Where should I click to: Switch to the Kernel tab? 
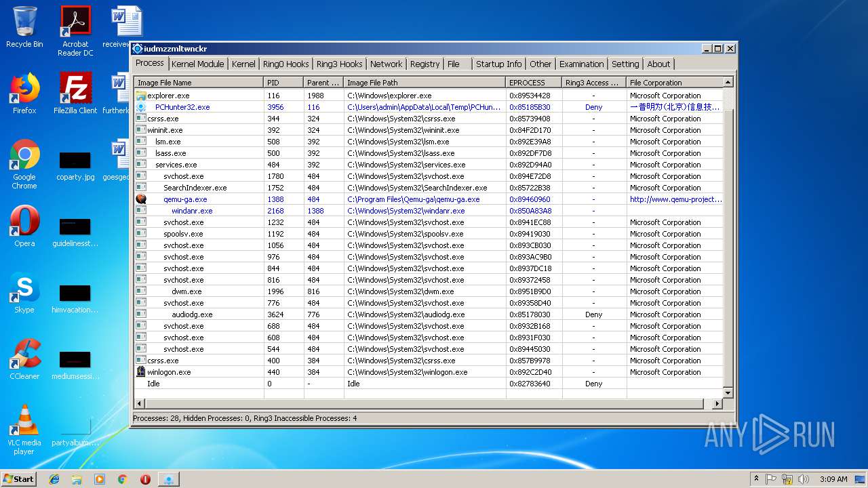point(243,64)
